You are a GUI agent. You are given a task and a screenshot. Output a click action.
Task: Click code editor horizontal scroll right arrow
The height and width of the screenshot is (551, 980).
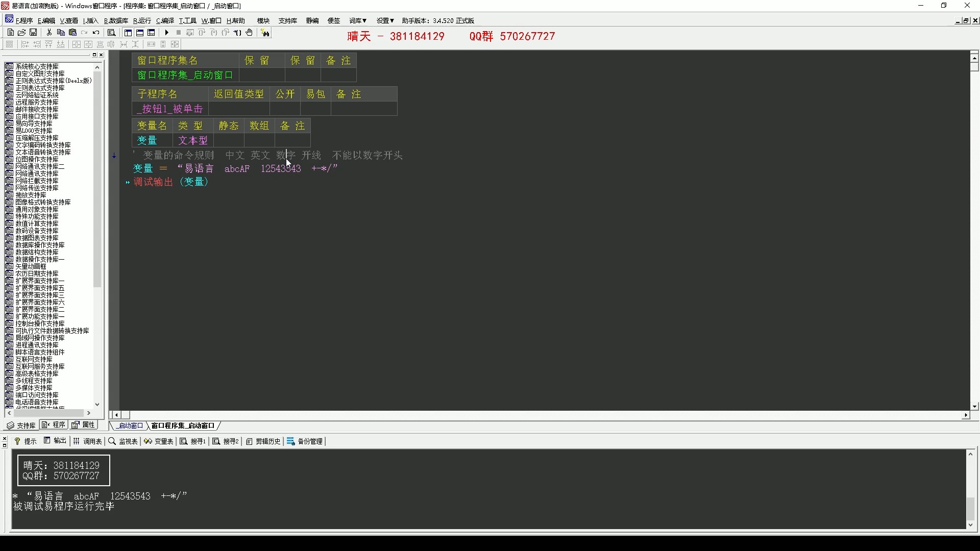(x=966, y=415)
